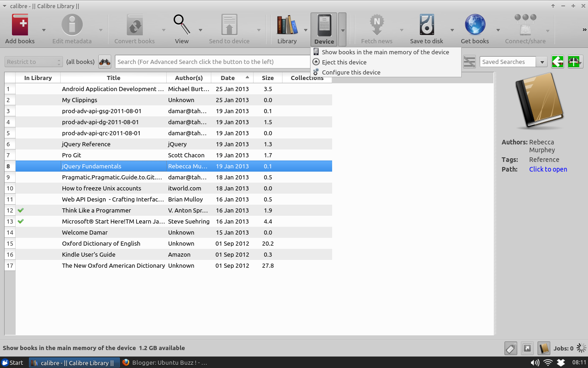Sort by the Collections column header

click(307, 78)
